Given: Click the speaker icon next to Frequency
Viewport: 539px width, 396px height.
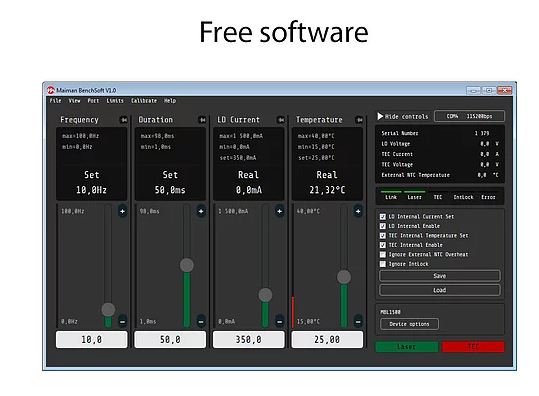Looking at the screenshot, I should [123, 120].
